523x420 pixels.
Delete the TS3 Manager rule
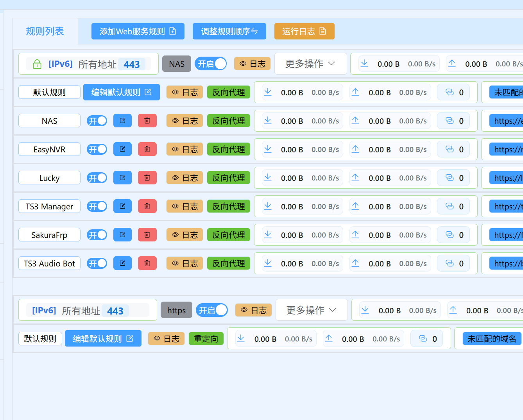coord(147,206)
